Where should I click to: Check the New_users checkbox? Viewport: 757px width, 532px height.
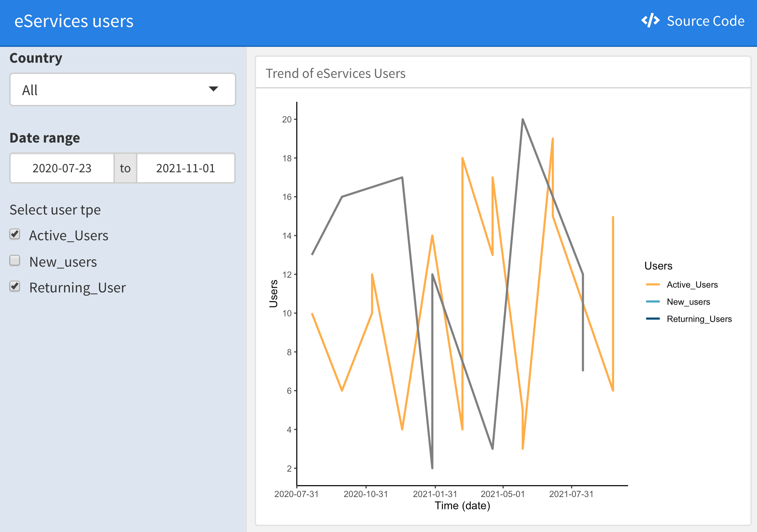[15, 260]
